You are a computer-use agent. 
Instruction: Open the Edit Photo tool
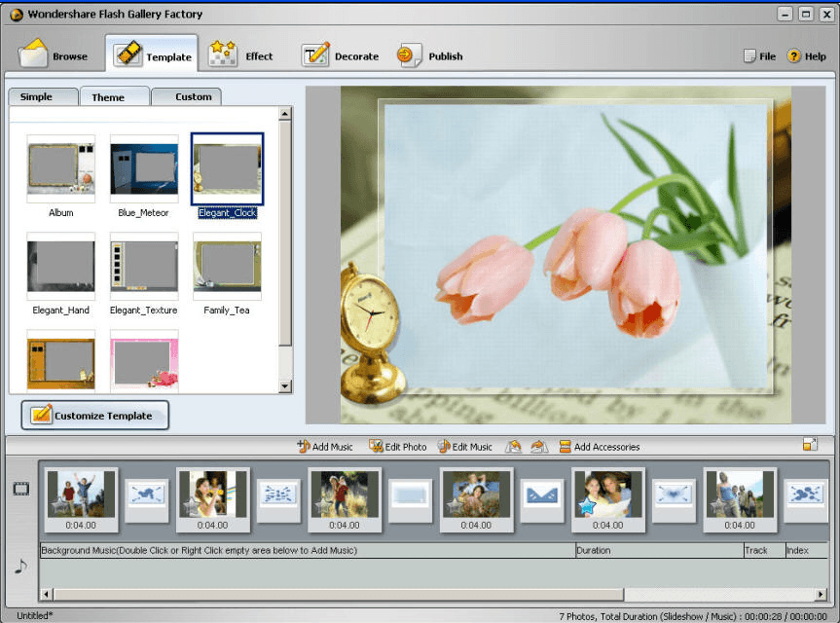[397, 446]
